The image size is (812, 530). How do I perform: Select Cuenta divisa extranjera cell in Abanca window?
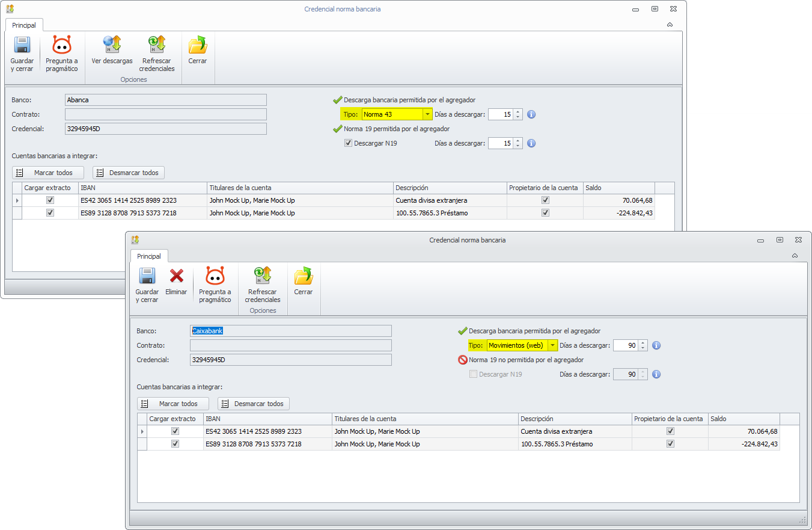tap(450, 200)
